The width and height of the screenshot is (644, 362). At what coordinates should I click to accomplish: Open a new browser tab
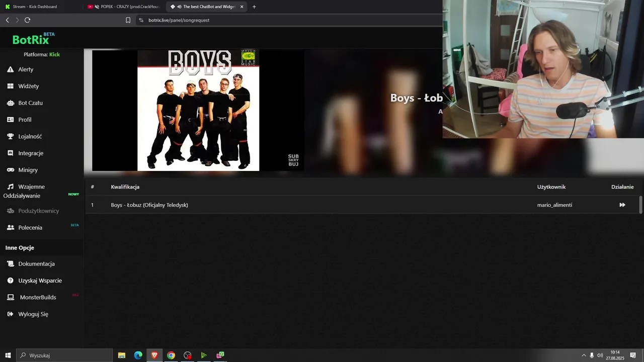point(254,7)
